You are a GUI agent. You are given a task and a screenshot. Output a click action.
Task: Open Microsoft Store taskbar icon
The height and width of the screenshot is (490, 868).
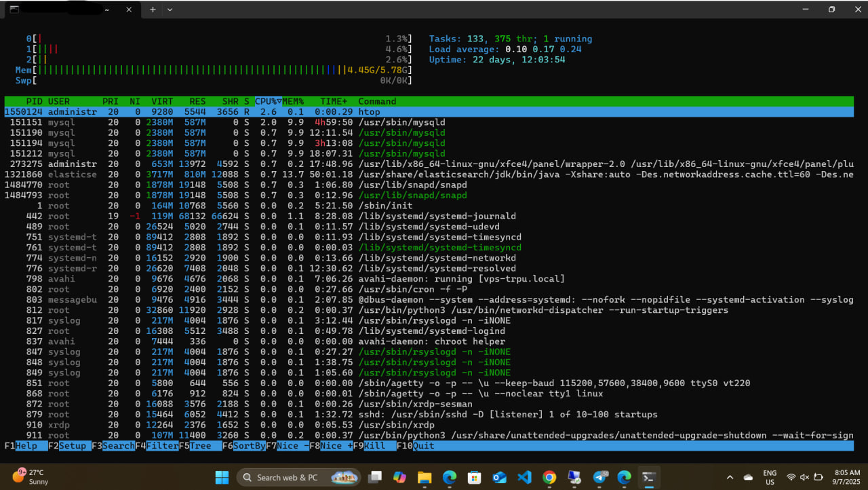coord(474,477)
